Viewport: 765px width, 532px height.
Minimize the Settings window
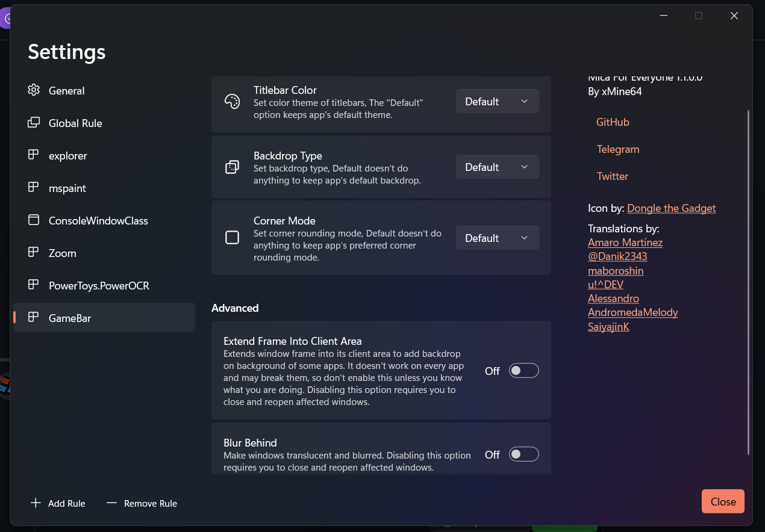(663, 16)
